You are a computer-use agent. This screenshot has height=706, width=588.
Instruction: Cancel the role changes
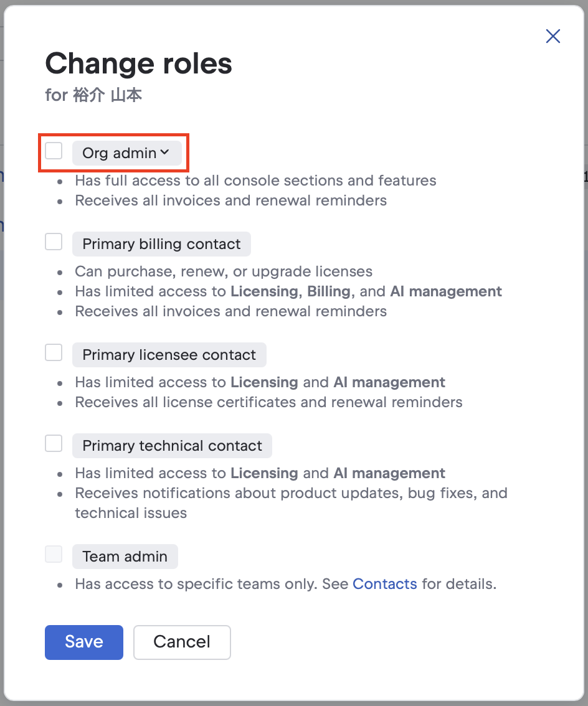point(182,642)
